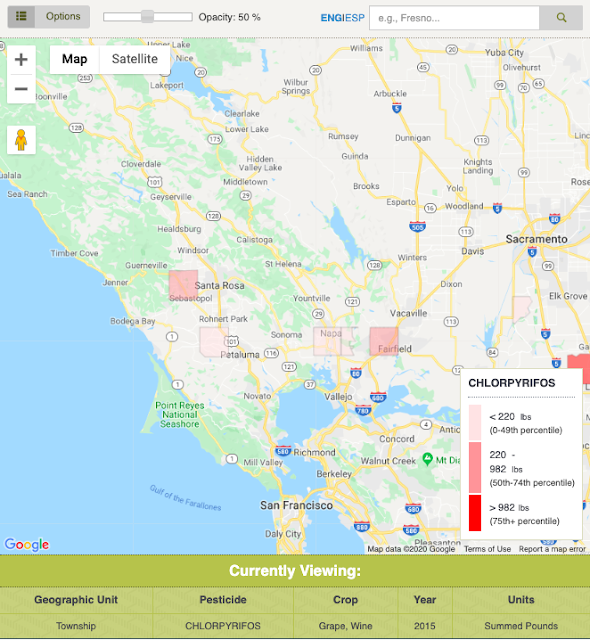Click the Street View pegman icon
The image size is (590, 640).
tap(21, 140)
